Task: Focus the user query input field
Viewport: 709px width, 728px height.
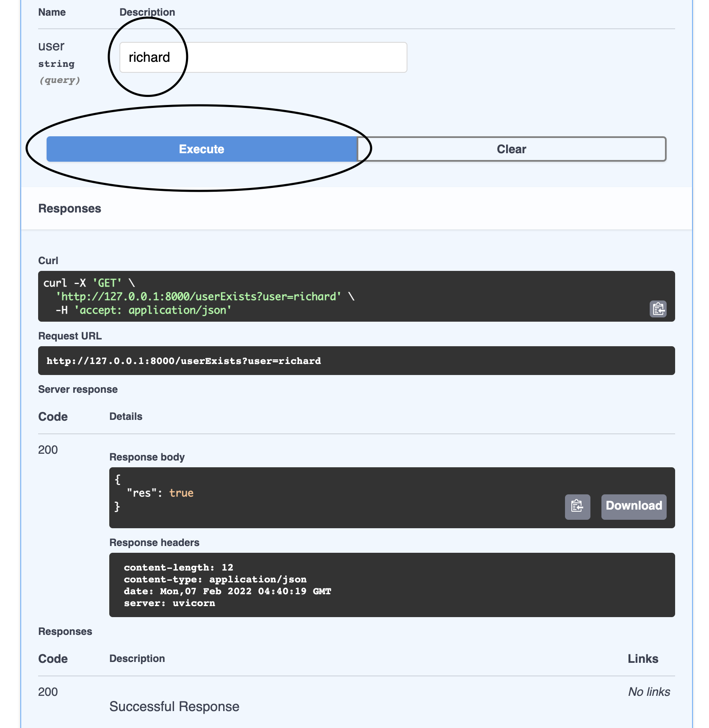Action: click(263, 57)
